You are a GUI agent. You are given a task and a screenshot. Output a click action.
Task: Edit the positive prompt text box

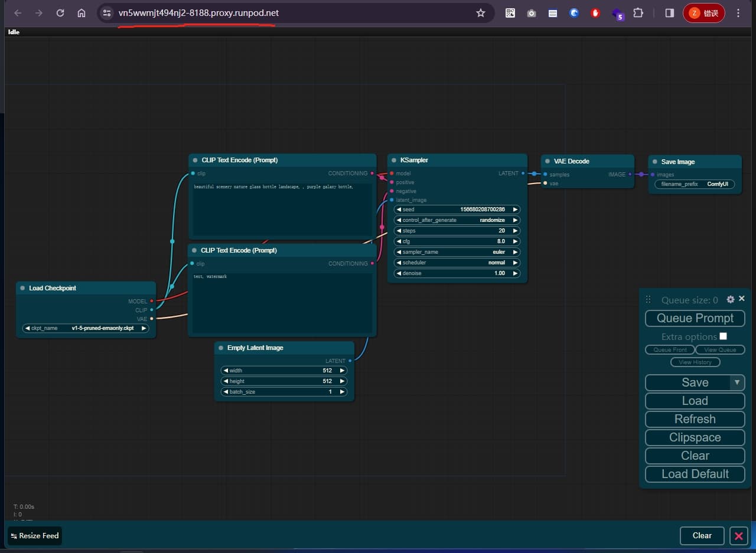[282, 210]
